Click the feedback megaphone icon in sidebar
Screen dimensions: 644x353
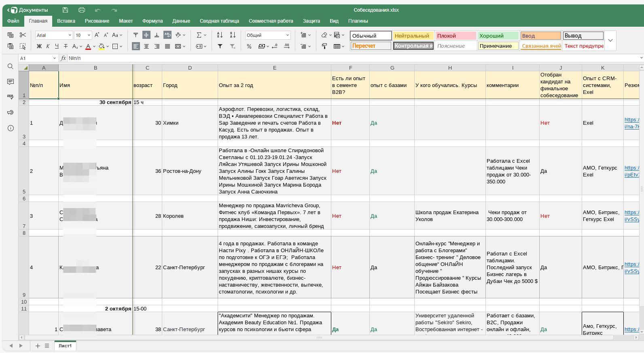click(x=11, y=112)
